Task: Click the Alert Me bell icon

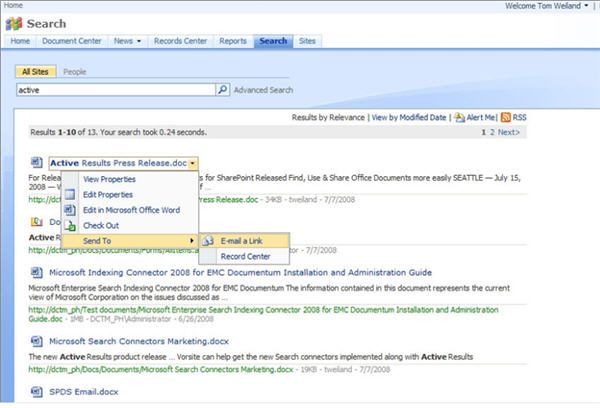Action: (x=459, y=118)
